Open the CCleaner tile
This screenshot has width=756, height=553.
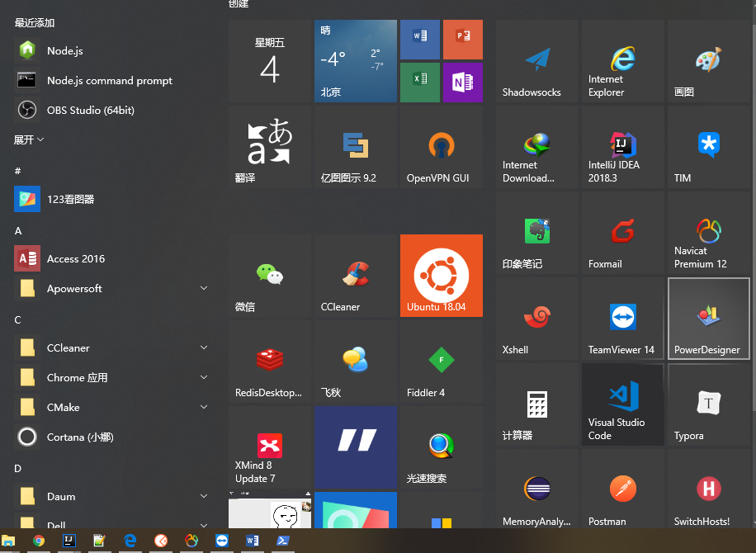[x=356, y=276]
